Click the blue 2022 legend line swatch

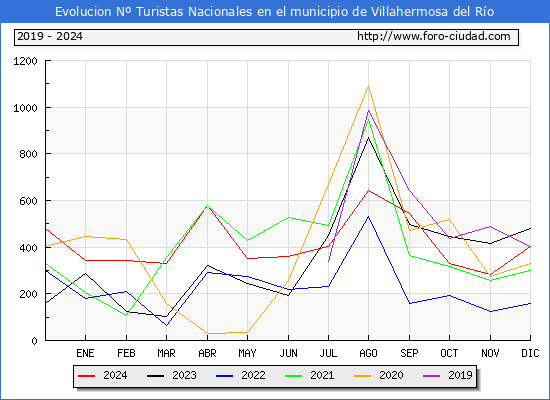pyautogui.click(x=224, y=376)
